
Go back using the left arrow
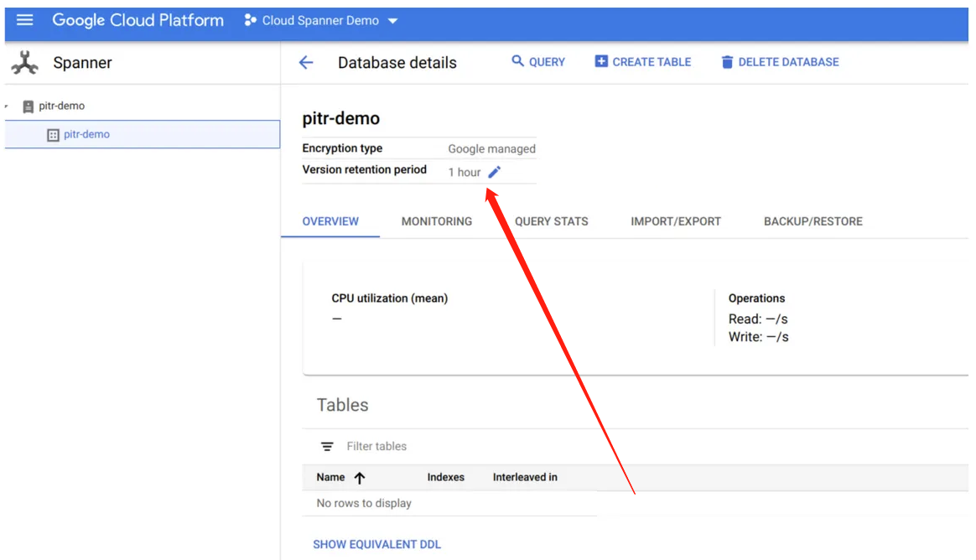click(x=305, y=62)
